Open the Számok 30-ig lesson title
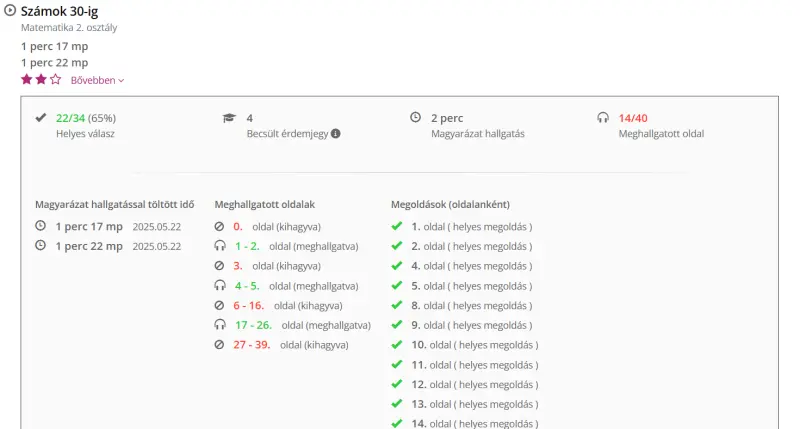Screen dimensions: 800x429 (59, 9)
